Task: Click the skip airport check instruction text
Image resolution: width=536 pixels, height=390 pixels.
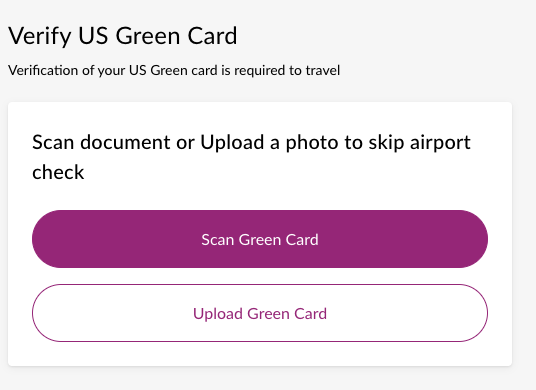Action: (251, 157)
